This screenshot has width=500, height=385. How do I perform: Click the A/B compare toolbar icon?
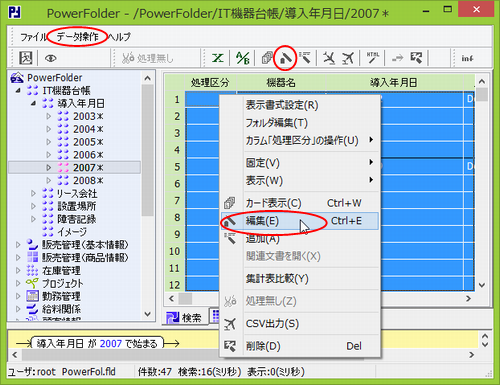(x=242, y=58)
